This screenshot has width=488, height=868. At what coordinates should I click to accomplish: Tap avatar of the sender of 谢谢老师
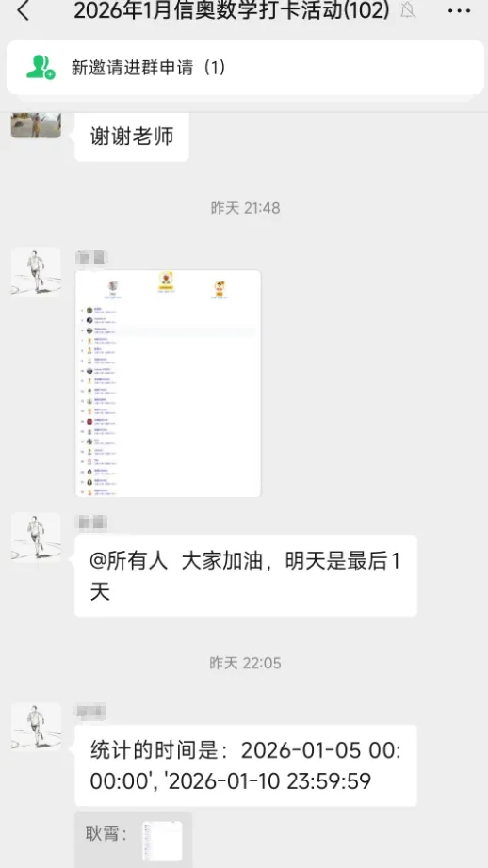click(36, 125)
